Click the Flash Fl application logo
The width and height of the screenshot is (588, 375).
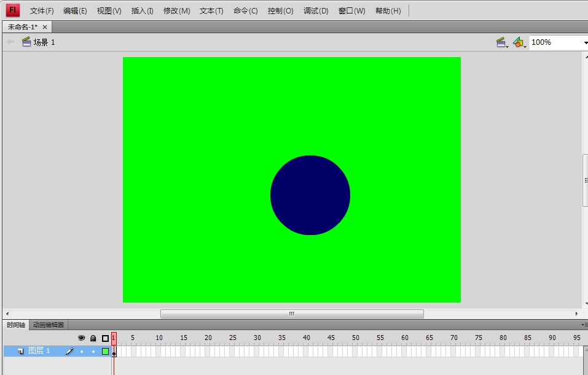13,10
